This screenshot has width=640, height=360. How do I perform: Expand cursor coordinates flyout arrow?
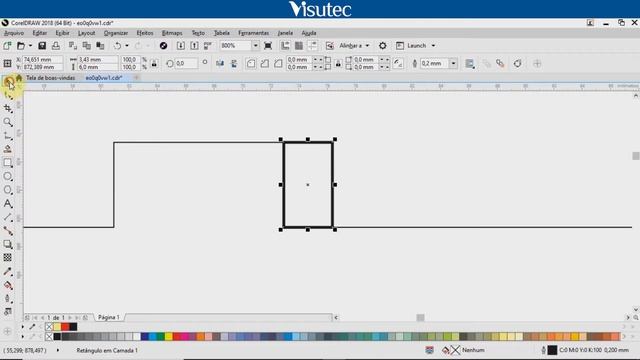(58, 350)
